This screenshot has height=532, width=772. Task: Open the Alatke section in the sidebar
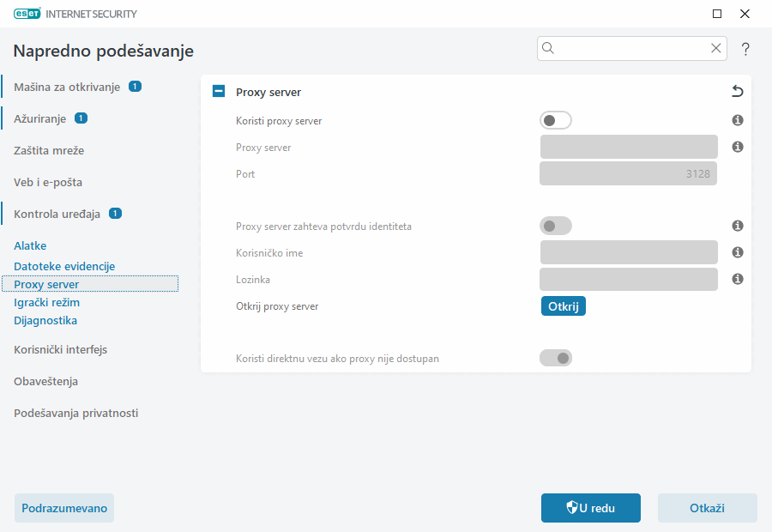(x=30, y=245)
